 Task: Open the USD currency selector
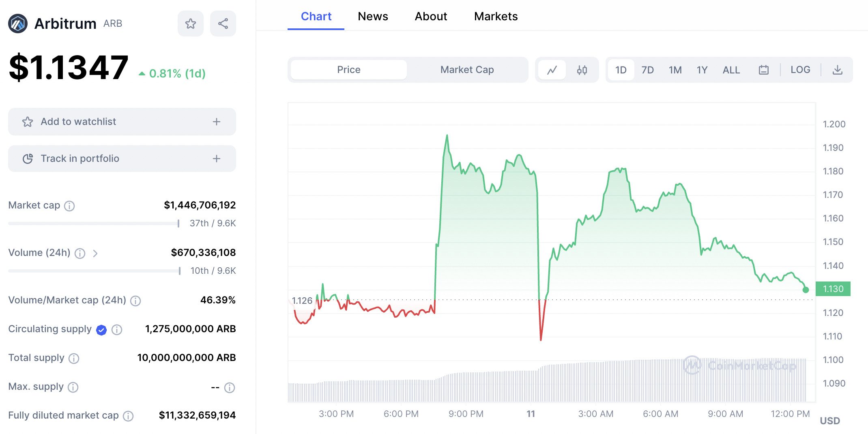tap(830, 421)
